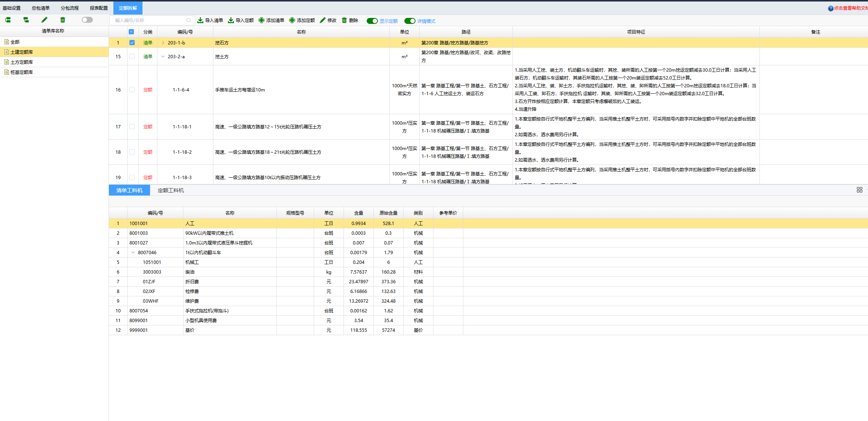Click the document icon beside 桩基定额库

[x=7, y=72]
